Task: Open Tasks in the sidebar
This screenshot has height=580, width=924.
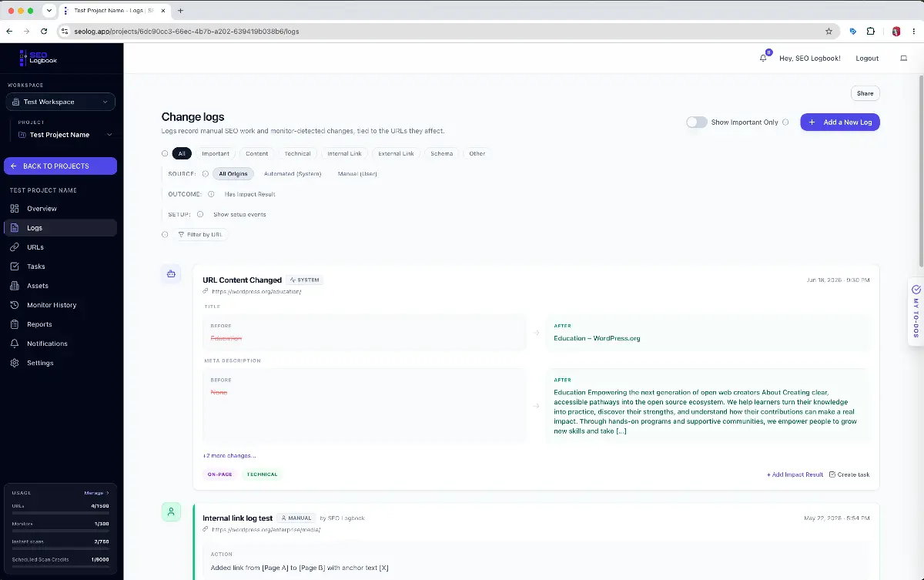Action: tap(60, 267)
